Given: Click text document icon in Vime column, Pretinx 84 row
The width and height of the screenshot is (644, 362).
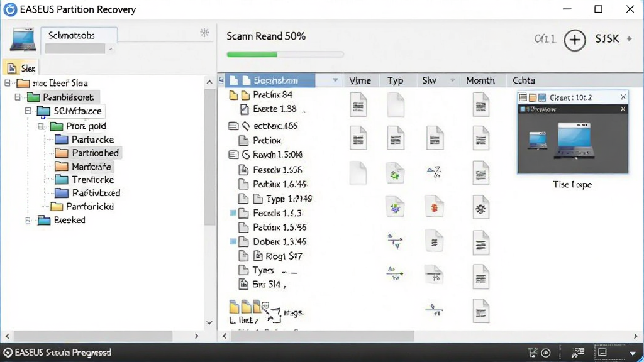Looking at the screenshot, I should coord(358,105).
